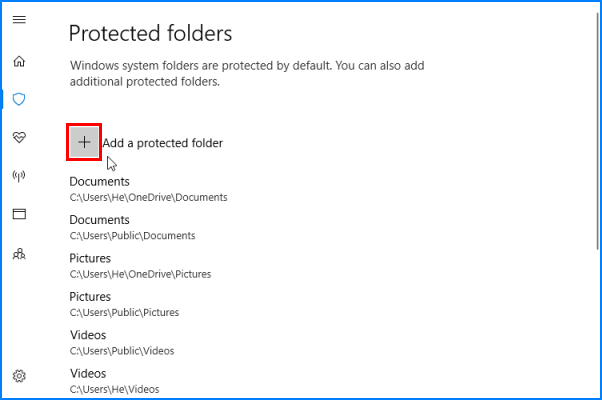This screenshot has width=602, height=400.
Task: Click the 'Add a protected folder' label
Action: 162,143
